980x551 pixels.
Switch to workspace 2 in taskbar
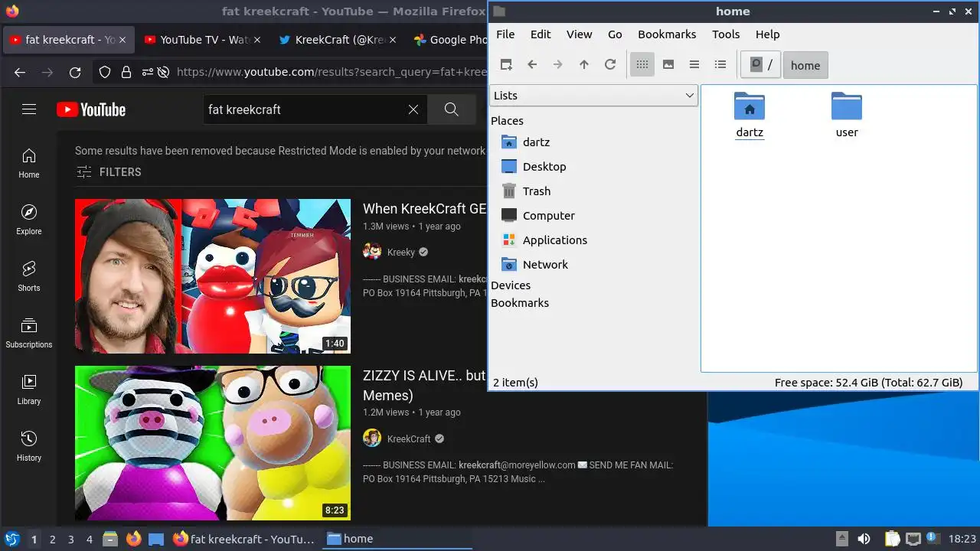[x=52, y=540]
